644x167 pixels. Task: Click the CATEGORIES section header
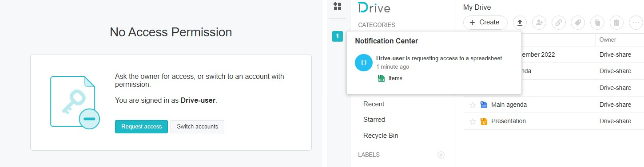[377, 25]
